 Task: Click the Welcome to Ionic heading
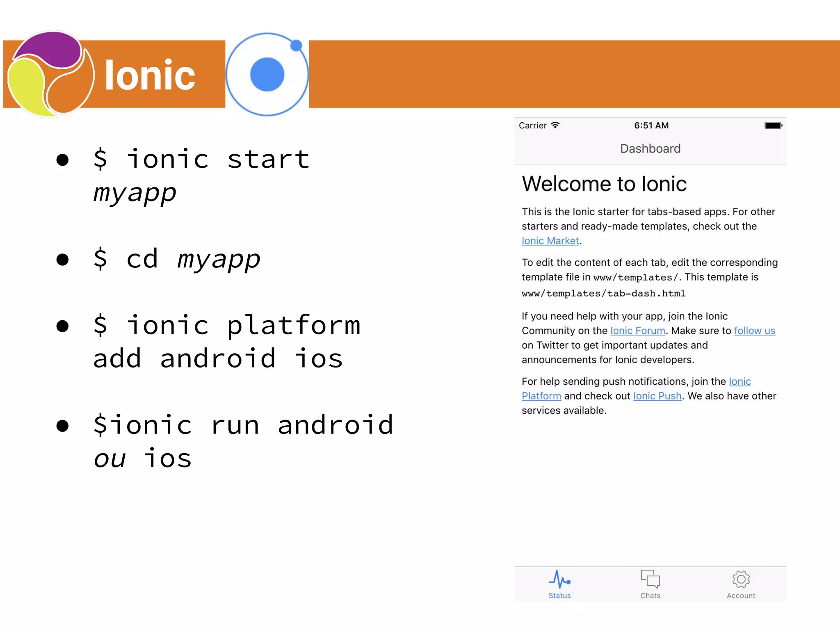604,184
